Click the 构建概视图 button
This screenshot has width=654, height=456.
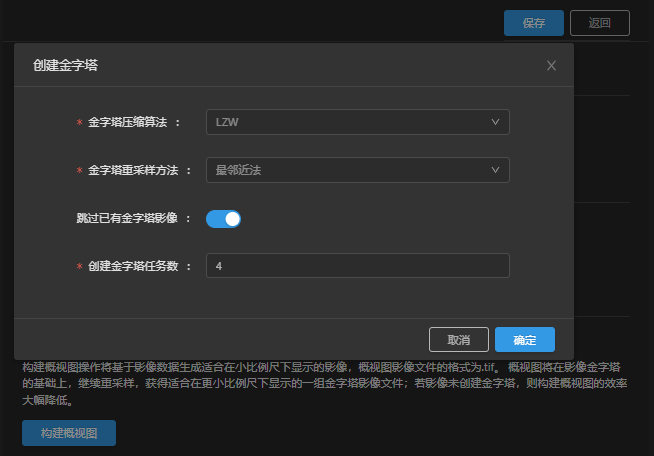[x=69, y=433]
